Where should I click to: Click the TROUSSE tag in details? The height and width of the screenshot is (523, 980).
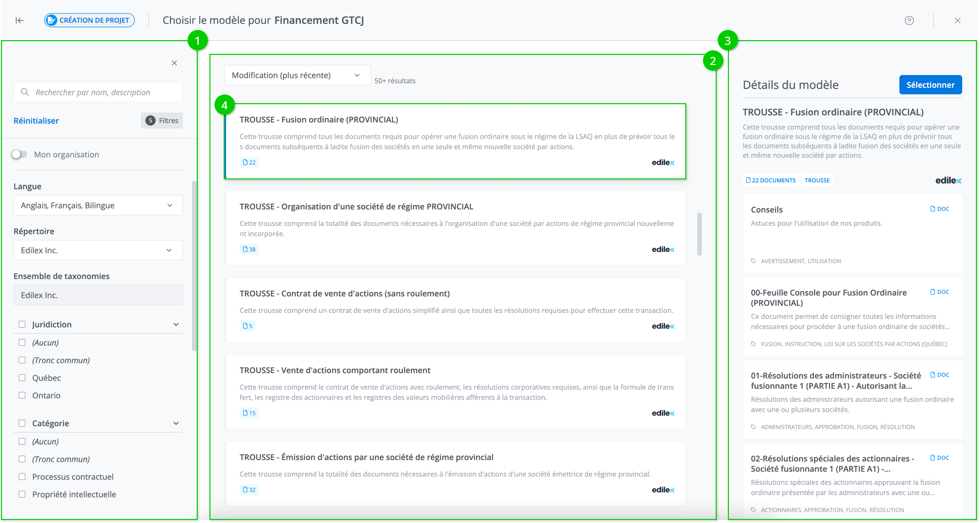(817, 180)
